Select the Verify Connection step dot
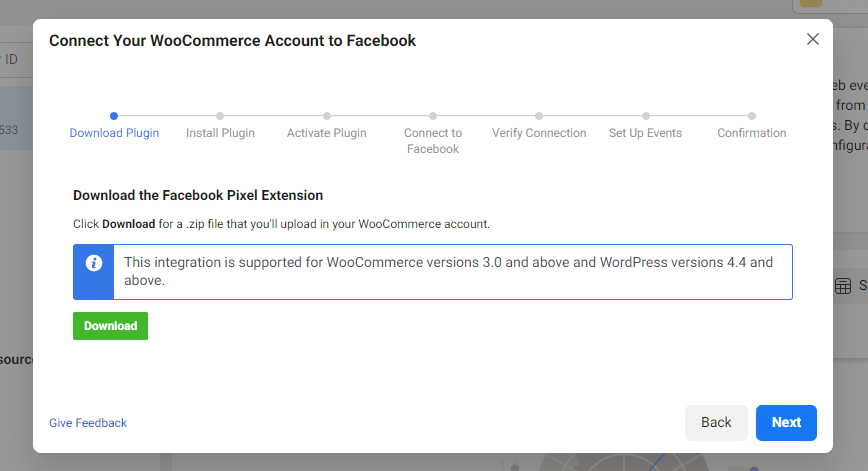 point(539,116)
